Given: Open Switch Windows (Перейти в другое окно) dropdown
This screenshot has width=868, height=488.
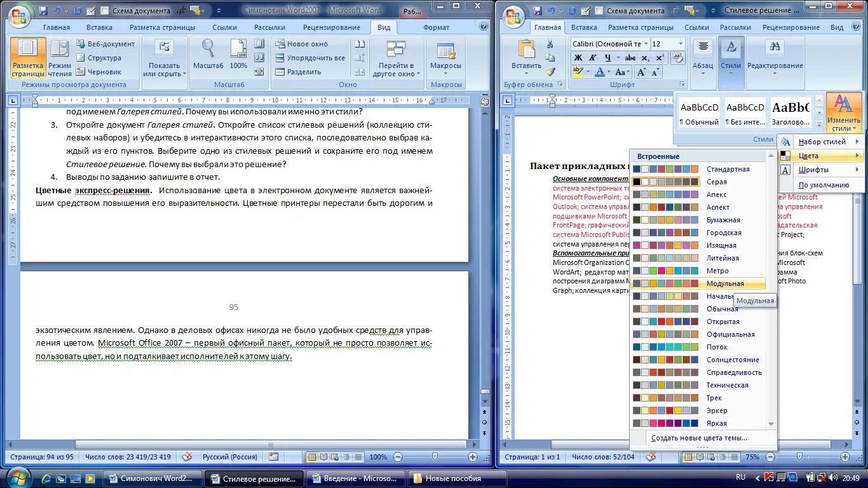Looking at the screenshot, I should click(397, 58).
